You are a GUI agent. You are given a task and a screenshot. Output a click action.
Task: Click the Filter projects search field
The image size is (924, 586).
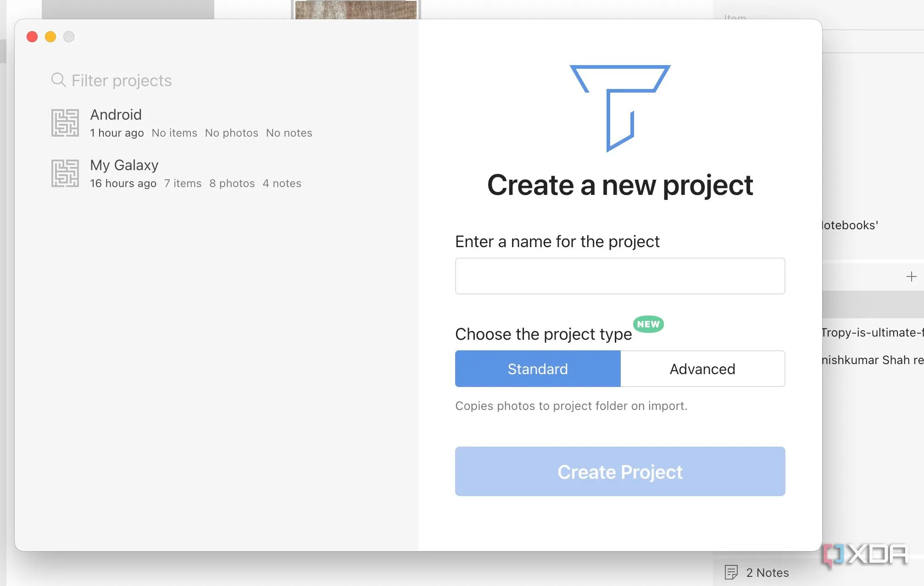(x=216, y=80)
